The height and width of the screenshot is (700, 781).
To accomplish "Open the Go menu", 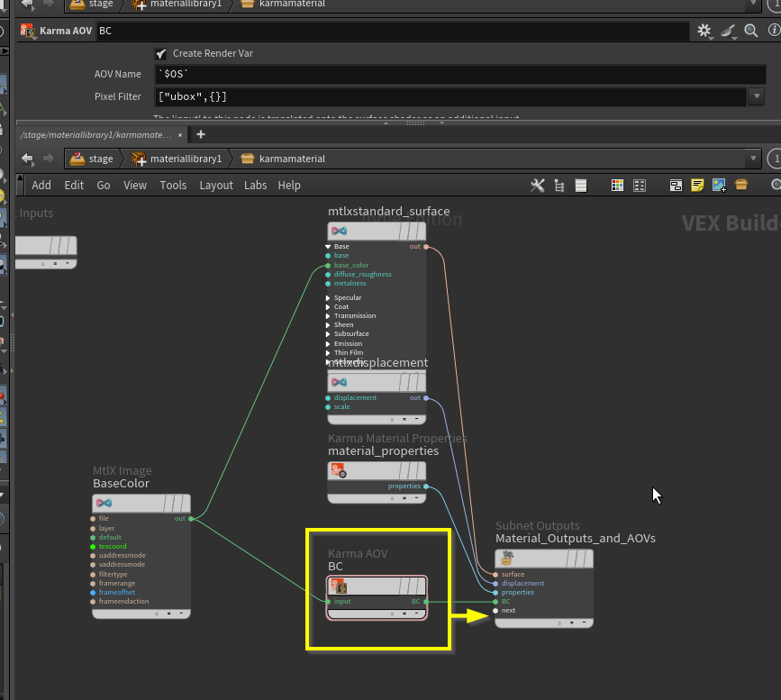I will [x=103, y=186].
